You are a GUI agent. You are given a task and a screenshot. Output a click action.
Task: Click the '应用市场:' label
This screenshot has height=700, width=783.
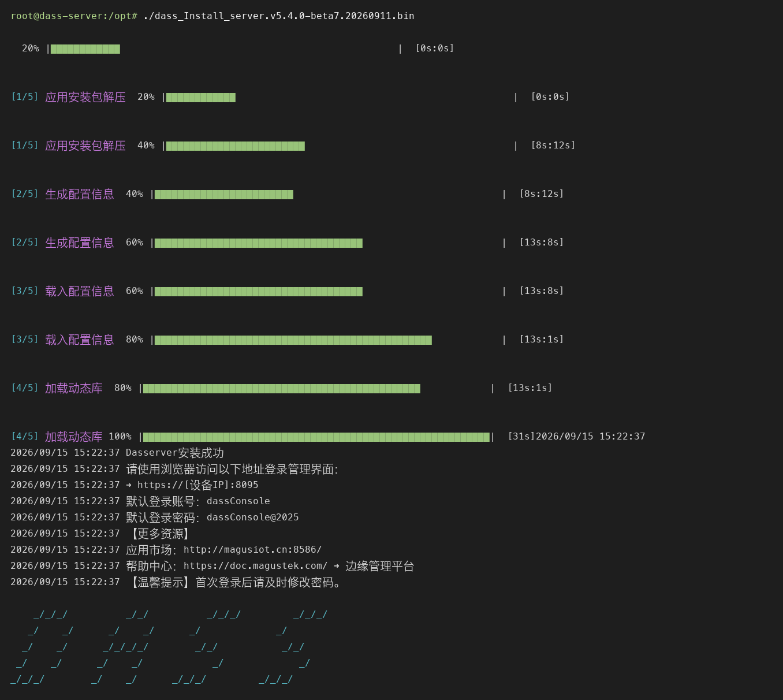point(152,550)
